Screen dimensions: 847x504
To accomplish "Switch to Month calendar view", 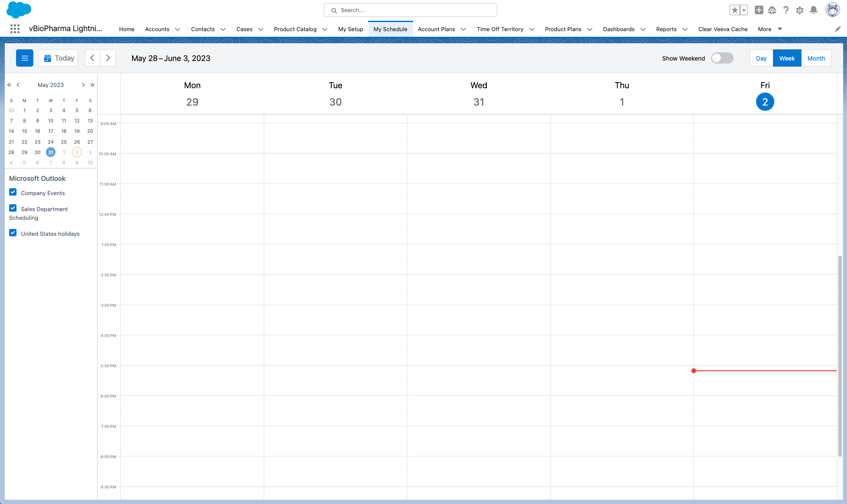I will [816, 58].
